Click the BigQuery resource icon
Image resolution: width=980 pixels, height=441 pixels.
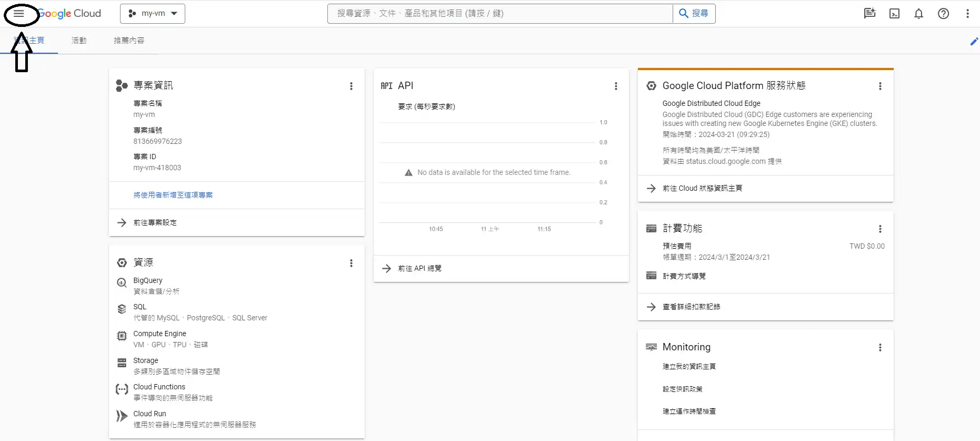pyautogui.click(x=122, y=283)
